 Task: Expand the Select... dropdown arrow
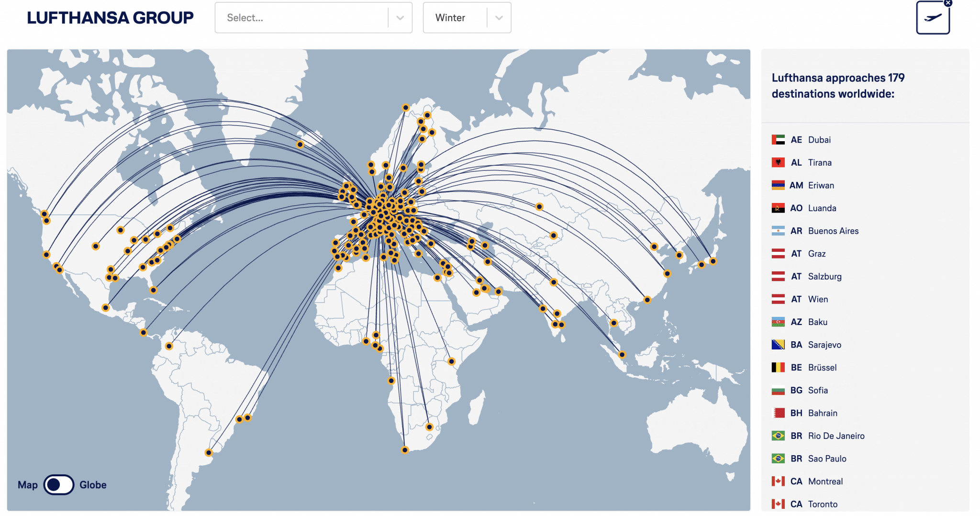pyautogui.click(x=400, y=18)
